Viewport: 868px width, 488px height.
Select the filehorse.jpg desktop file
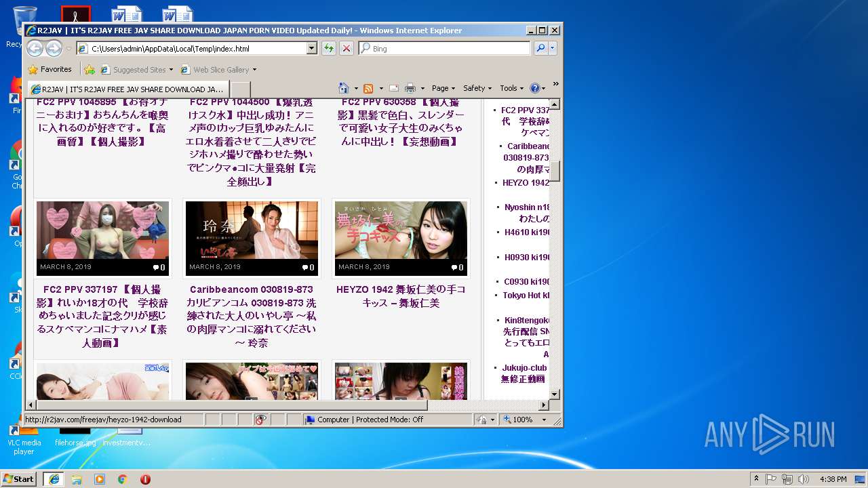tap(75, 438)
